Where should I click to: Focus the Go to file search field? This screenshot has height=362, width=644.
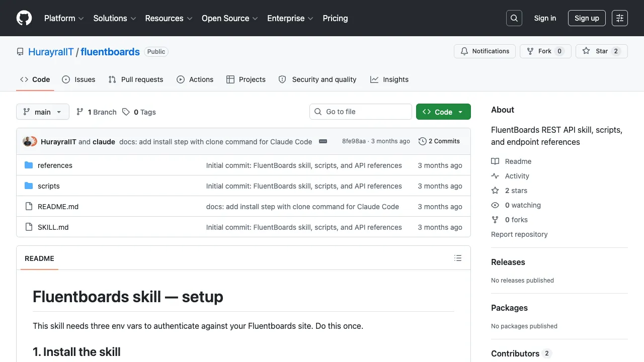361,112
